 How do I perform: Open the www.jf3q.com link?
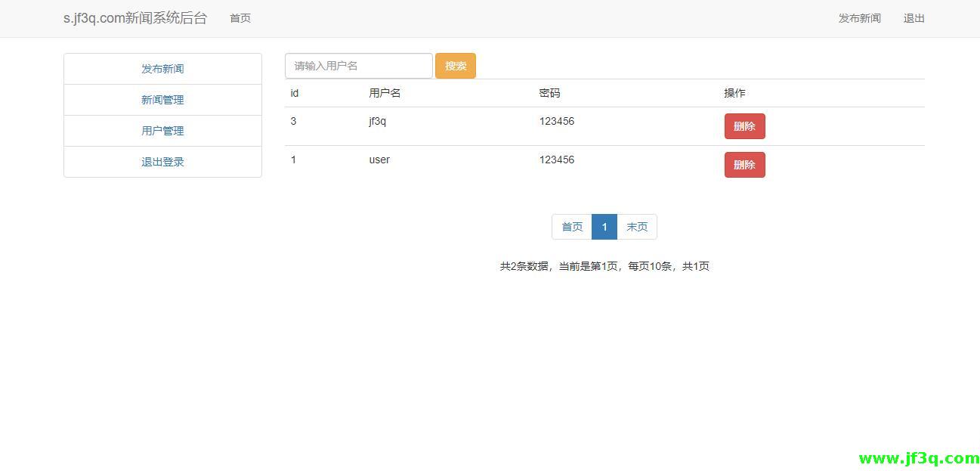pyautogui.click(x=917, y=457)
